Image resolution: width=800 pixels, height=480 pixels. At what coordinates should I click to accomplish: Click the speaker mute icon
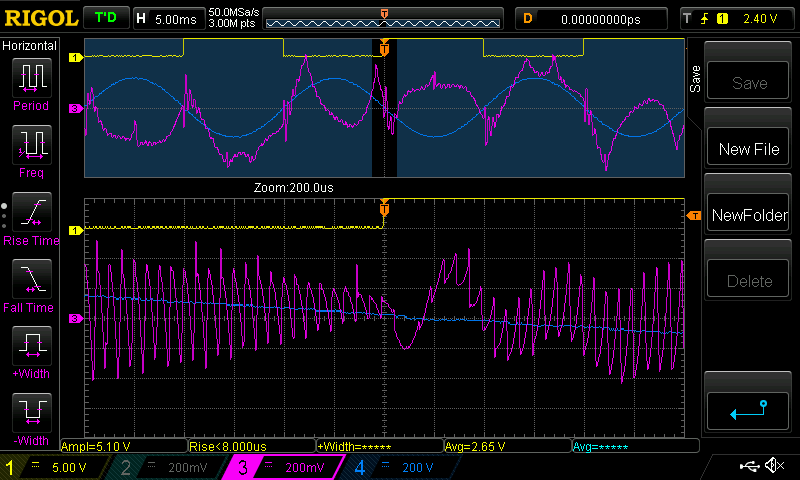point(773,467)
